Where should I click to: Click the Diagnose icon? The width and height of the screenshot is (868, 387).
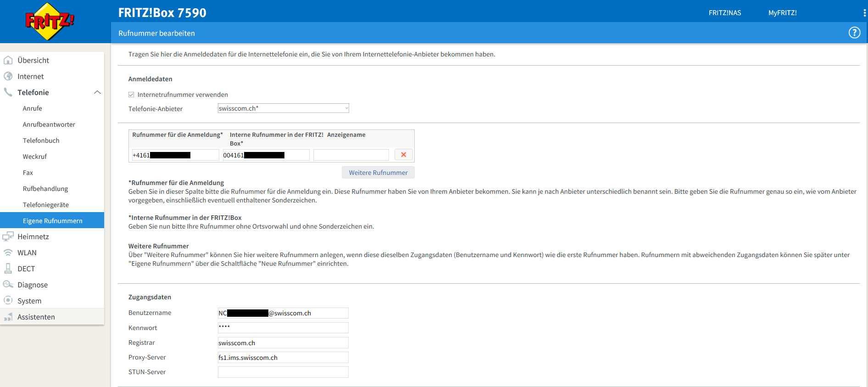(8, 285)
